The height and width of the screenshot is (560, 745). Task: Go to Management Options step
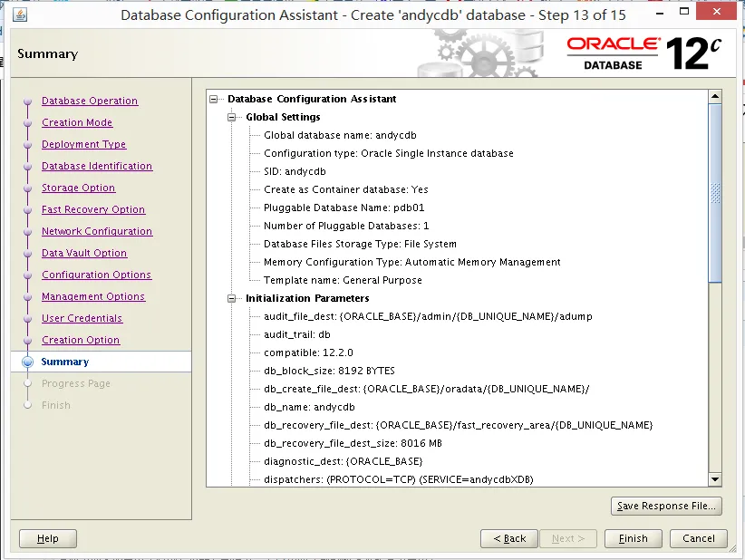[x=93, y=296]
